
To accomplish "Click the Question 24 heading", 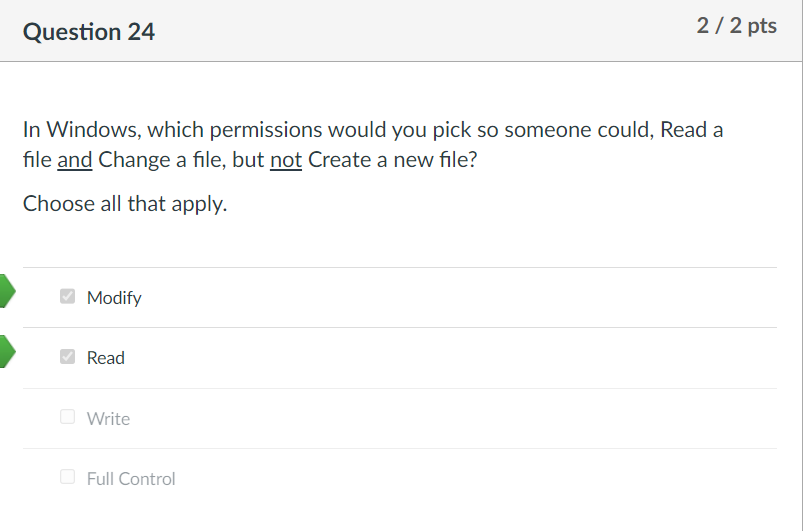I will pos(89,32).
